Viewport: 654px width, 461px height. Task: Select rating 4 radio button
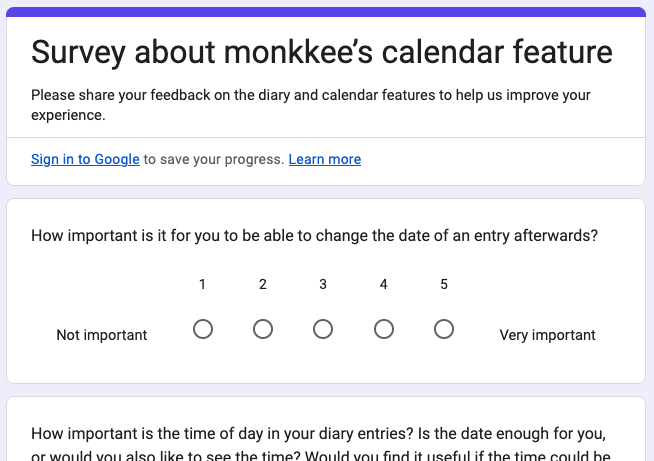click(x=384, y=329)
